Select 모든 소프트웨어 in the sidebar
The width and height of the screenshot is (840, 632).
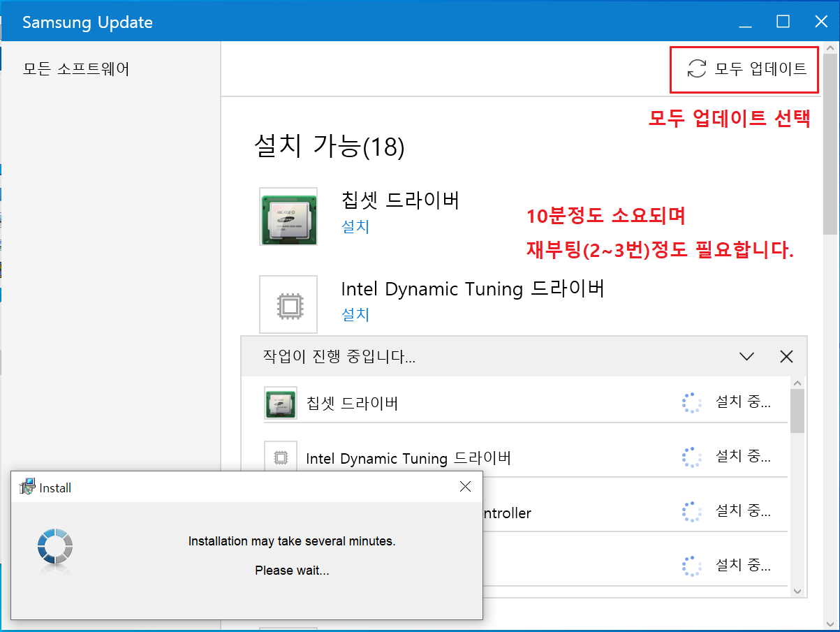[x=76, y=68]
